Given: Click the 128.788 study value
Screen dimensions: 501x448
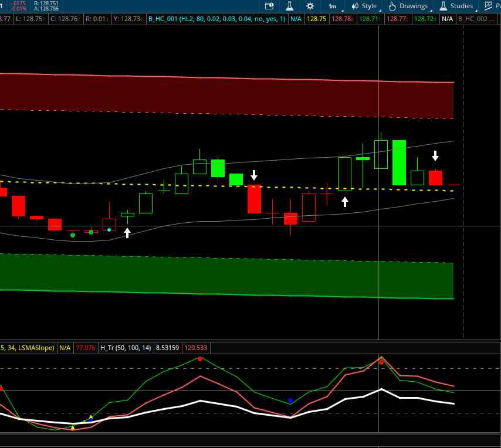Looking at the screenshot, I should tap(343, 19).
